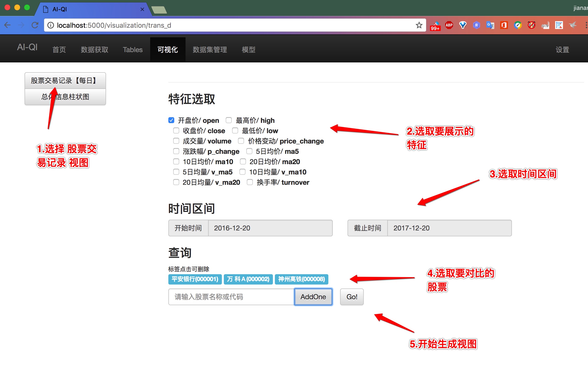This screenshot has width=588, height=372.
Task: Open the 截止时间 date picker field
Action: (x=449, y=228)
